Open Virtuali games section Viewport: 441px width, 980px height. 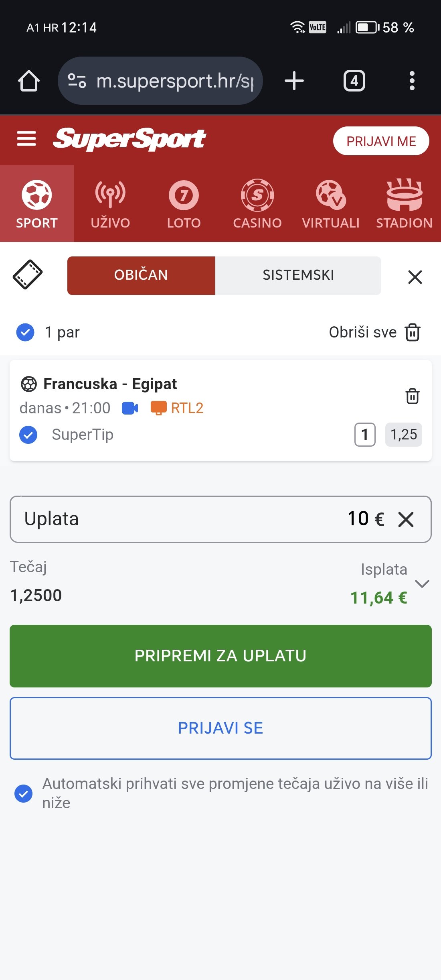[331, 204]
